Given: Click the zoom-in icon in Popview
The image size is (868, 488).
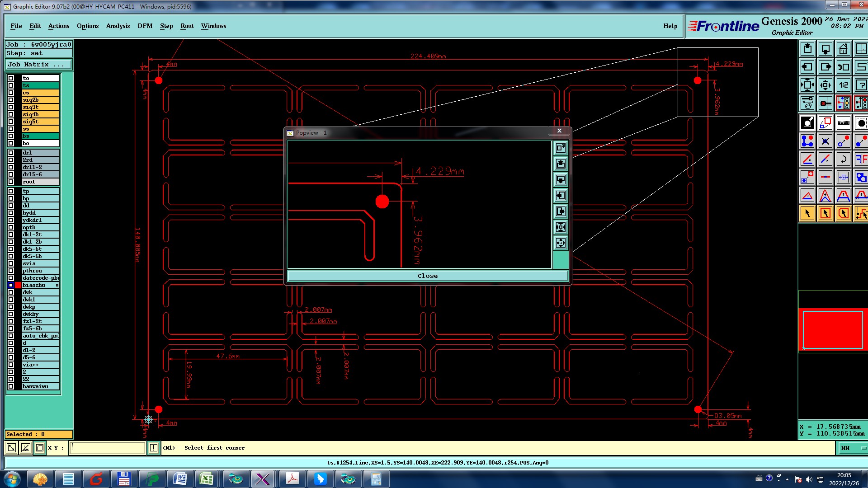Looking at the screenshot, I should point(561,227).
